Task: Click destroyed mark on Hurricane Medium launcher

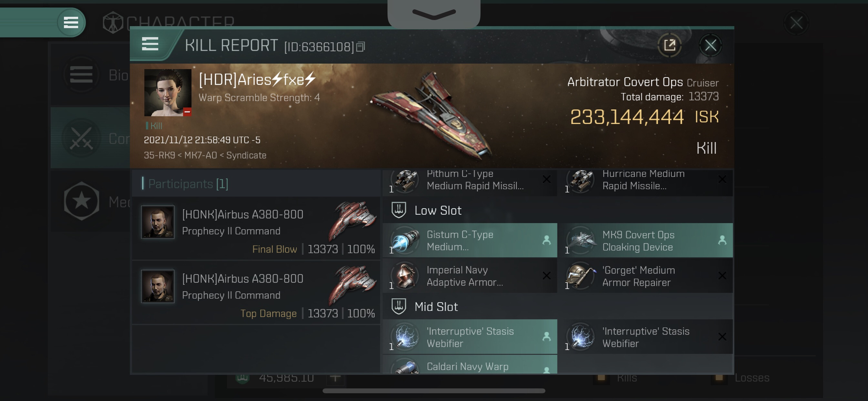Action: coord(722,180)
